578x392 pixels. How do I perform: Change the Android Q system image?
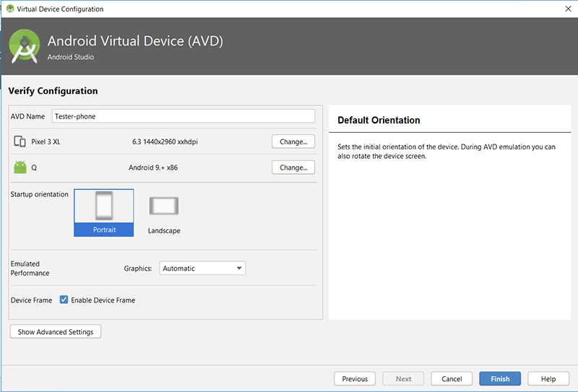click(293, 167)
